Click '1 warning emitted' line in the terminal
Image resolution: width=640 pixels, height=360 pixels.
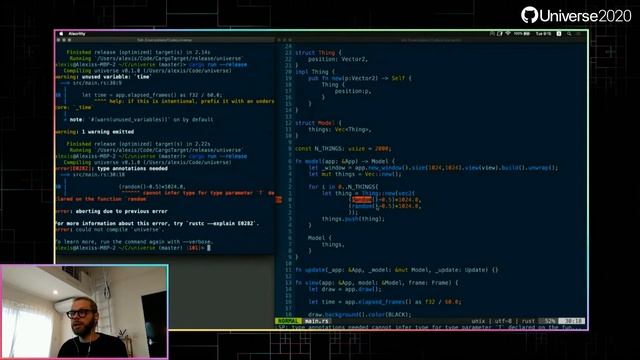108,132
